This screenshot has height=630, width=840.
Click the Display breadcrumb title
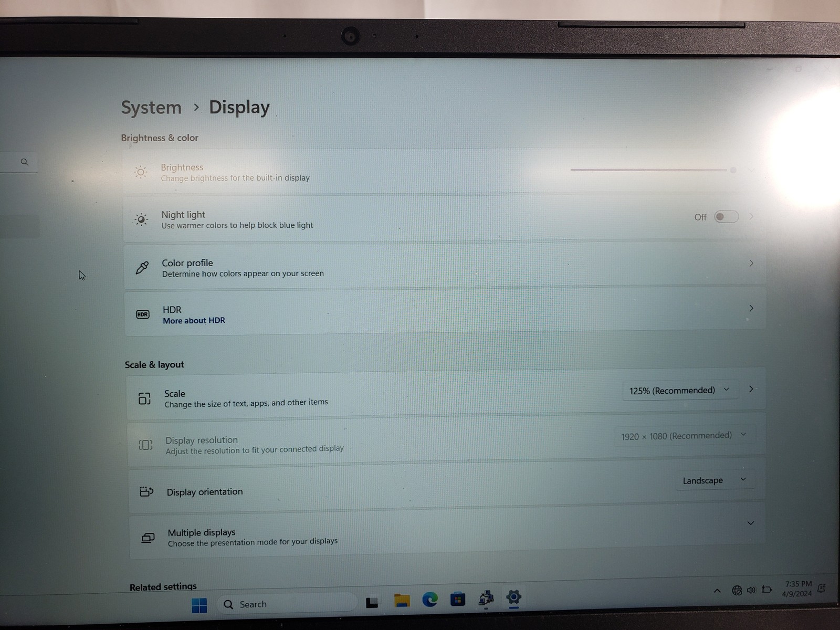point(239,107)
